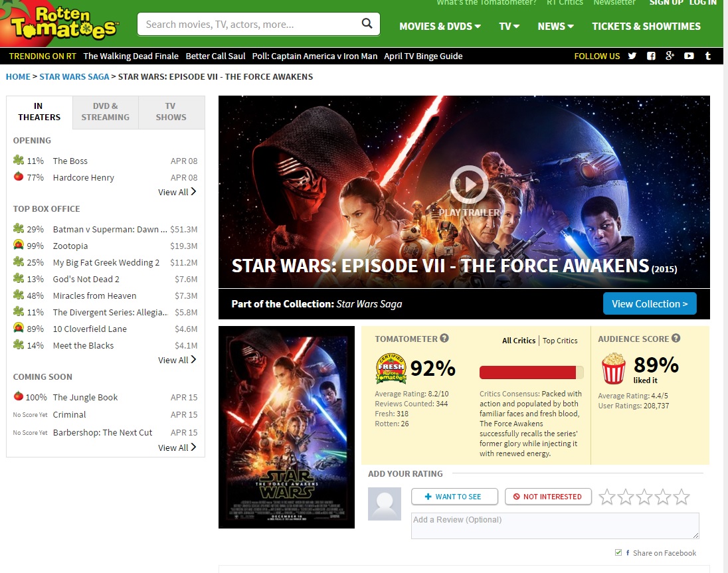Click certified fresh icon beside Zootopia
The image size is (728, 573).
coord(18,244)
